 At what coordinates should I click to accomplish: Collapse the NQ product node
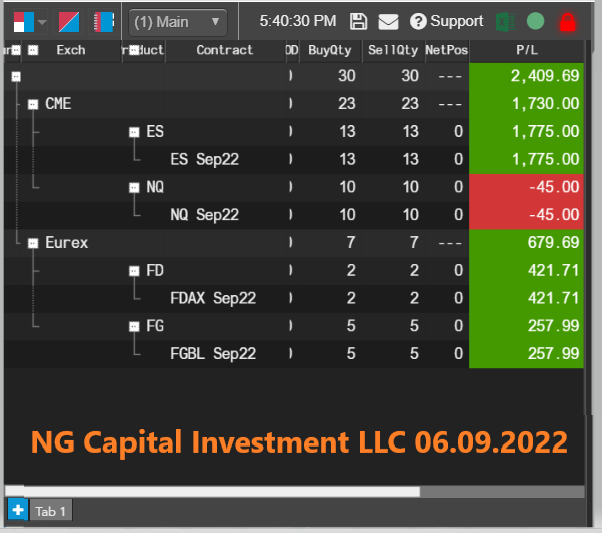point(134,187)
